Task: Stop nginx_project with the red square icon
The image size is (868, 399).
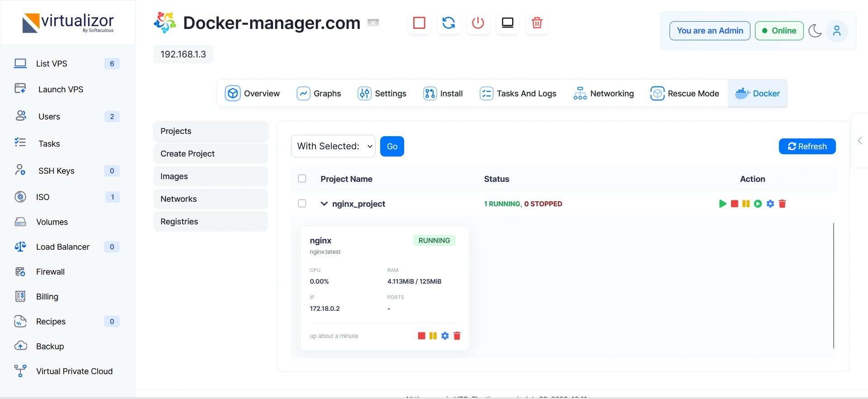Action: tap(735, 204)
